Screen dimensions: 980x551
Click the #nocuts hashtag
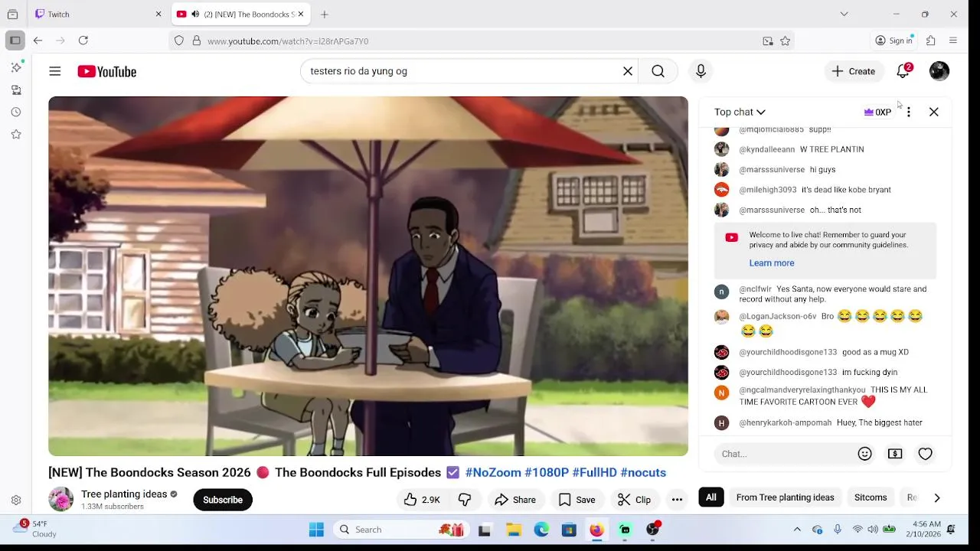pyautogui.click(x=643, y=472)
